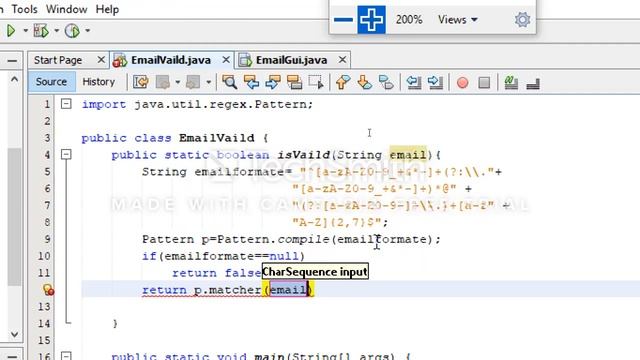Click the left panel vertical scrollbar thumb

point(14,216)
